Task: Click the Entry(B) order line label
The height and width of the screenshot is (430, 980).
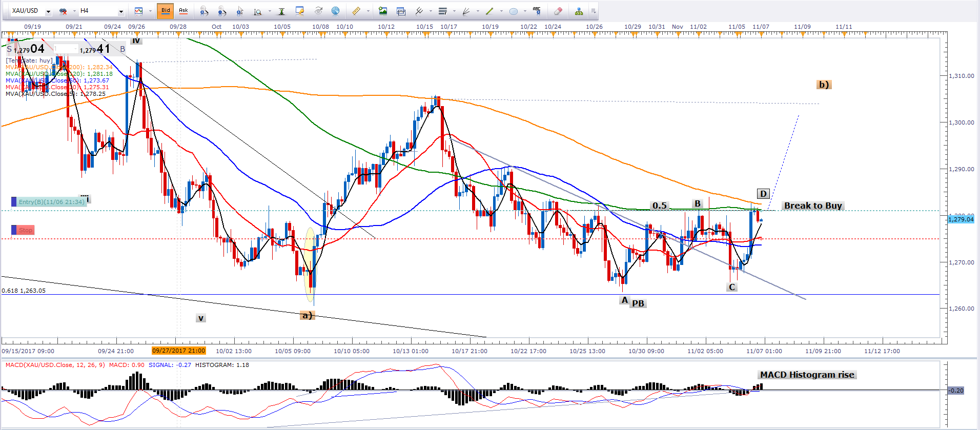Action: click(51, 202)
